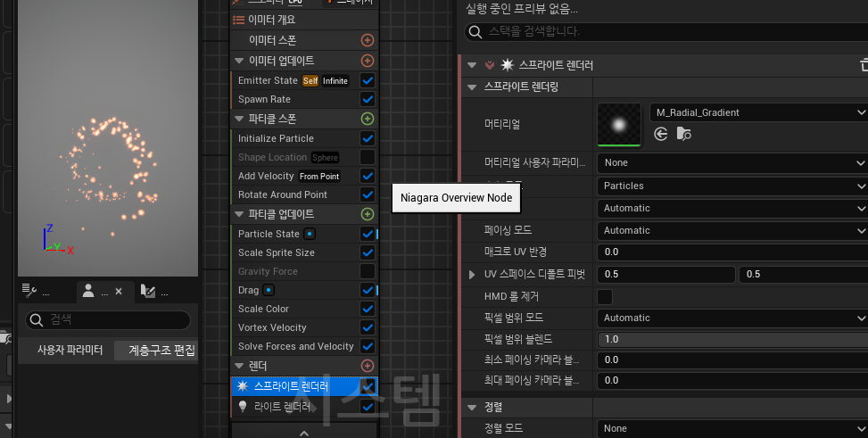The width and height of the screenshot is (868, 438).
Task: Select the Rotate Around Point module
Action: (x=282, y=194)
